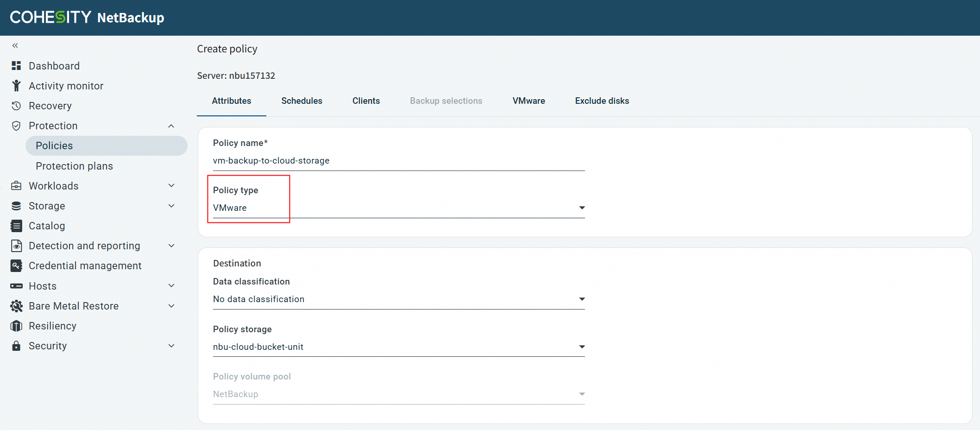980x430 pixels.
Task: Click the Cohesity NetBackup logo
Action: (x=87, y=18)
